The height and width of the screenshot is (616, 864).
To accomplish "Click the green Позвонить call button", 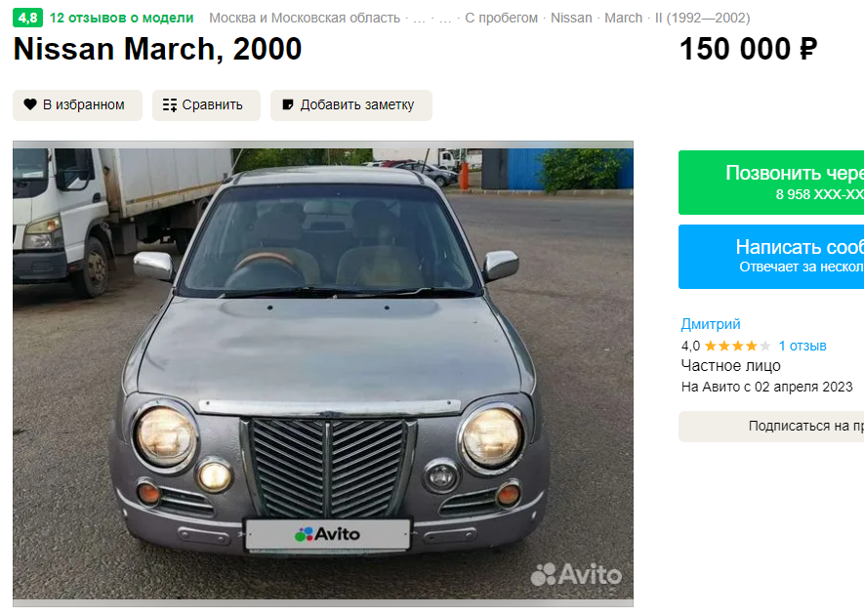I will click(x=771, y=183).
